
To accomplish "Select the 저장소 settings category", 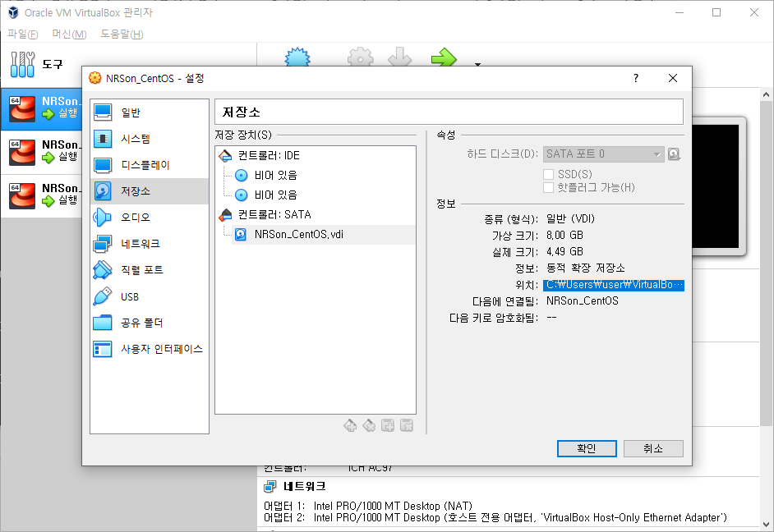I will coord(150,191).
